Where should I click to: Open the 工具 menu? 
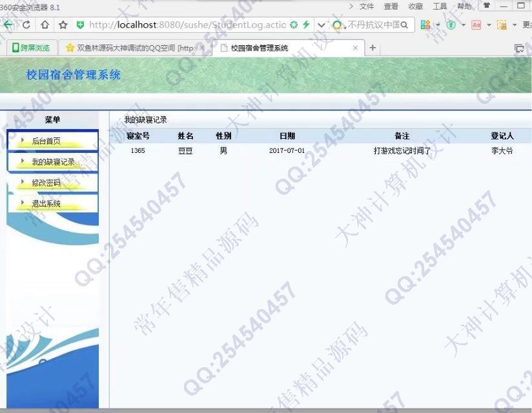440,6
